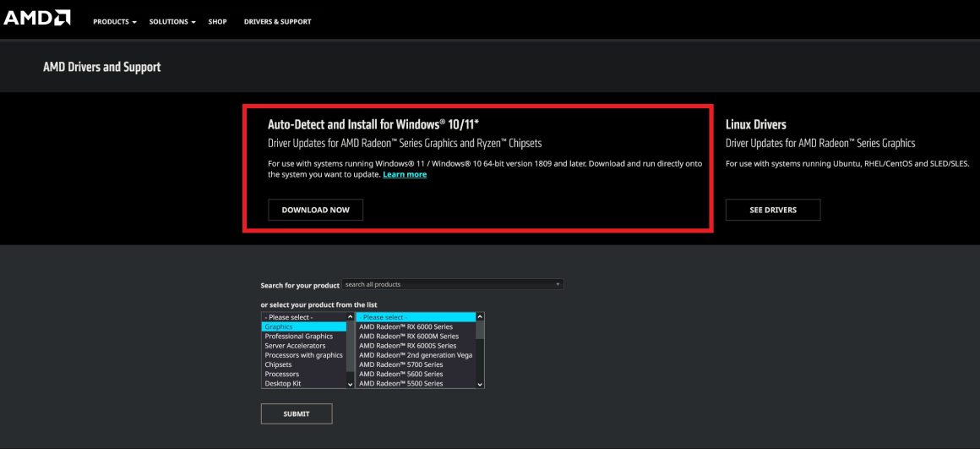Select the first list's Please select entry
The height and width of the screenshot is (449, 980).
pyautogui.click(x=304, y=318)
